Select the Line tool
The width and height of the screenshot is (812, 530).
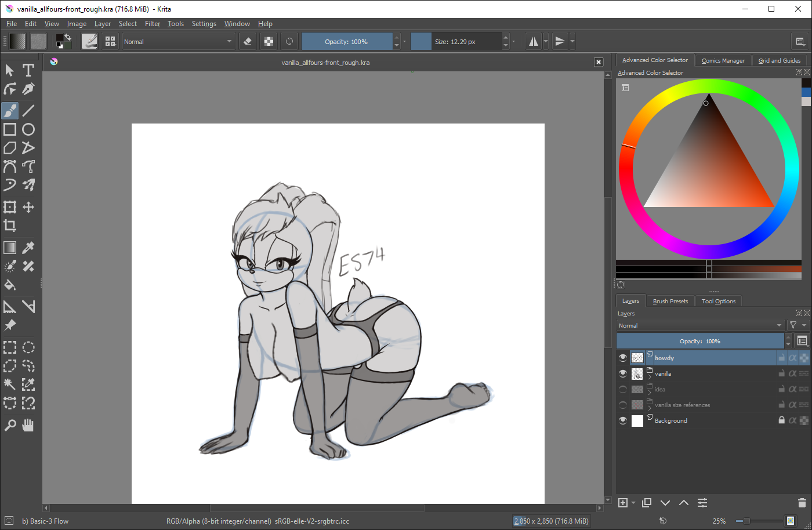[28, 110]
